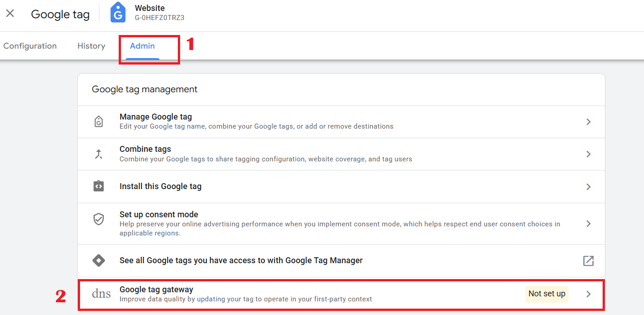Click the Google Tag Manager diamond icon
The height and width of the screenshot is (315, 644).
point(99,260)
